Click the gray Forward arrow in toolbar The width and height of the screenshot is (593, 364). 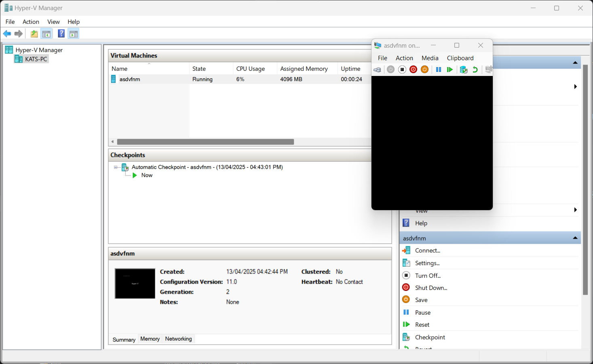click(x=19, y=34)
